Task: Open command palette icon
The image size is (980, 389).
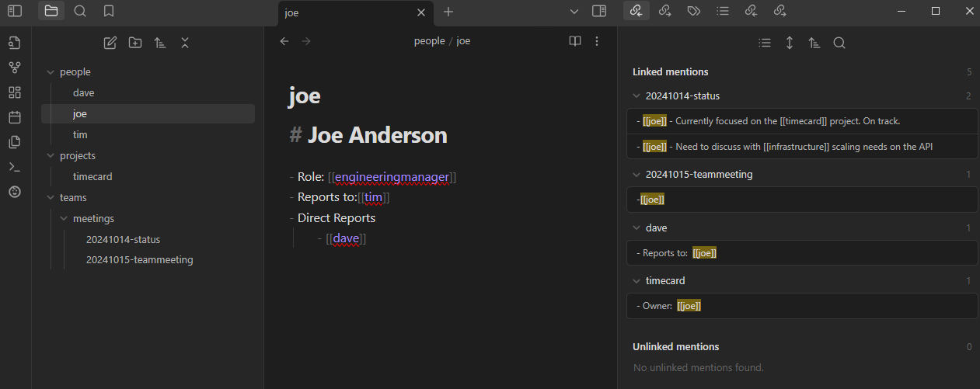Action: [15, 167]
